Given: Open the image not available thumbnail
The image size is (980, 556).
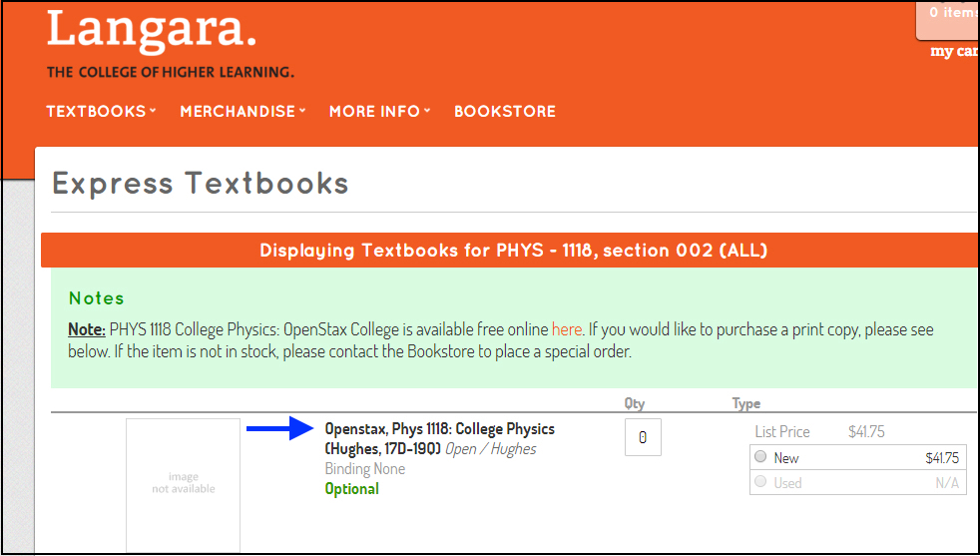Looking at the screenshot, I should 183,485.
